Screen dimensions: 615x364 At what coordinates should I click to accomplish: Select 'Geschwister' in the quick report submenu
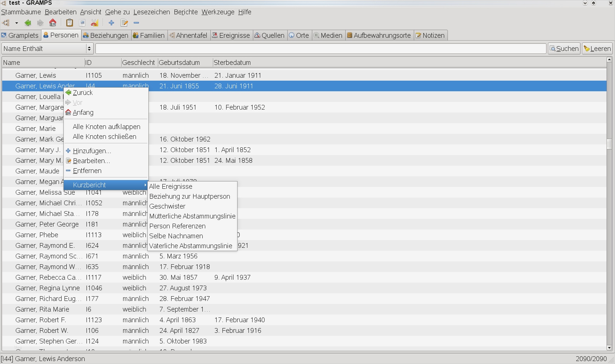click(167, 206)
